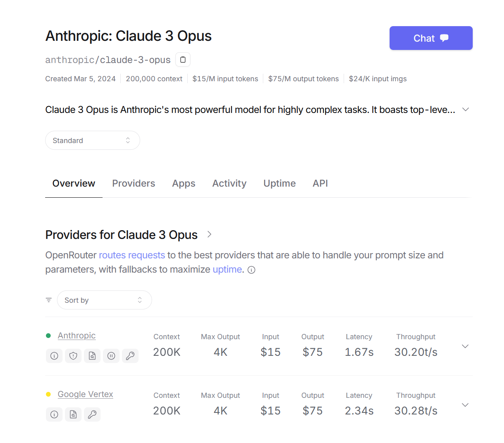Click the $24/K input imgs text
This screenshot has width=504, height=443.
click(x=378, y=79)
